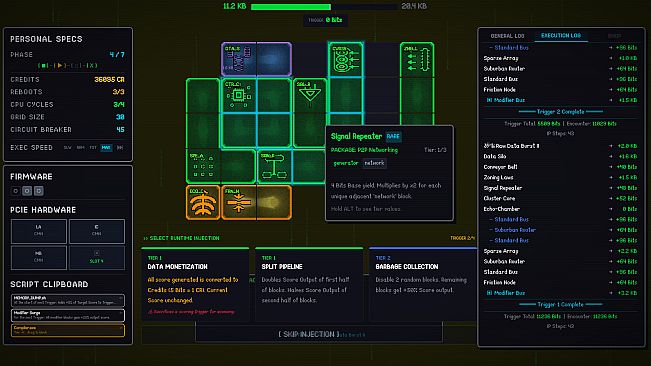Set exec speed to the third option
Image resolution: width=651 pixels, height=366 pixels.
pyautogui.click(x=93, y=148)
